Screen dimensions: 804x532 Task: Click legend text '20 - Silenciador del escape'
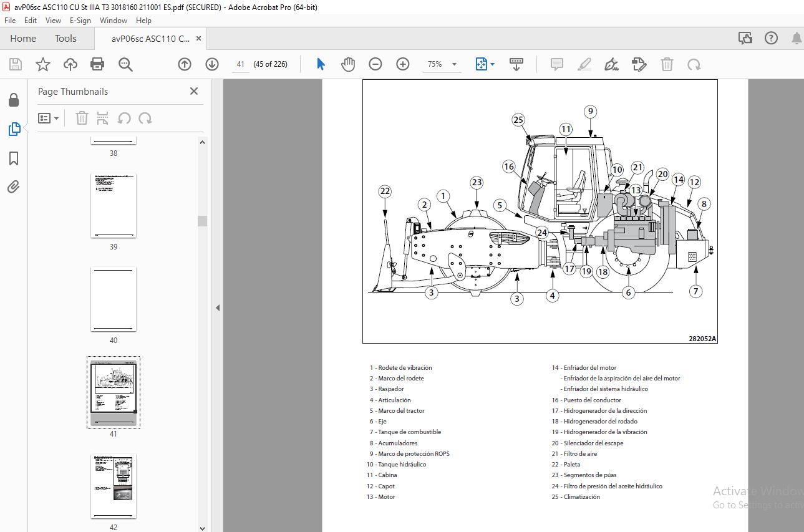587,443
